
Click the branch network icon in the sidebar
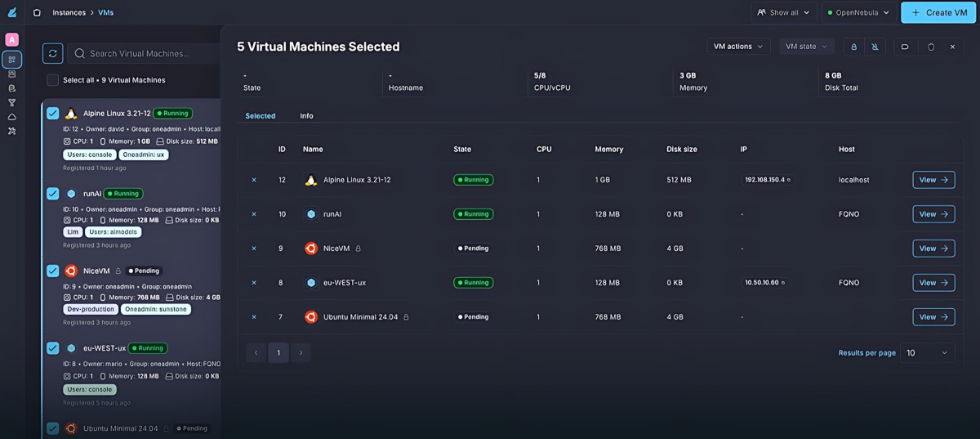click(x=11, y=102)
